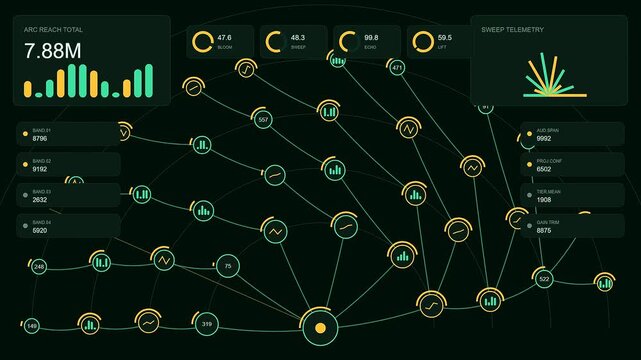Click the SWEEP TELEMETRY heading
This screenshot has height=360, width=641.
[x=512, y=30]
